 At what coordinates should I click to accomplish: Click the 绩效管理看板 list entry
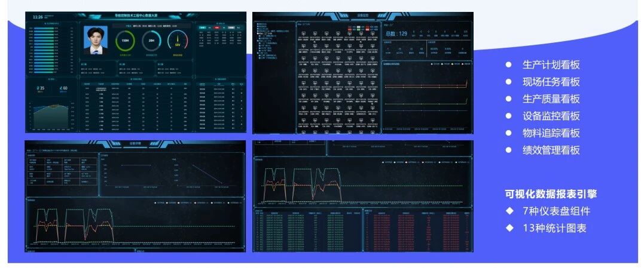(x=551, y=150)
